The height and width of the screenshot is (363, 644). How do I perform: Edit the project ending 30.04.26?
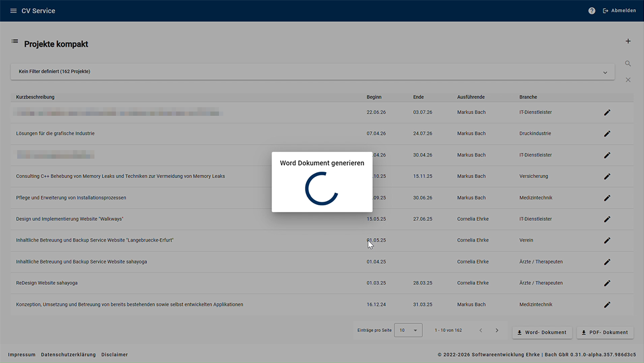tap(607, 155)
